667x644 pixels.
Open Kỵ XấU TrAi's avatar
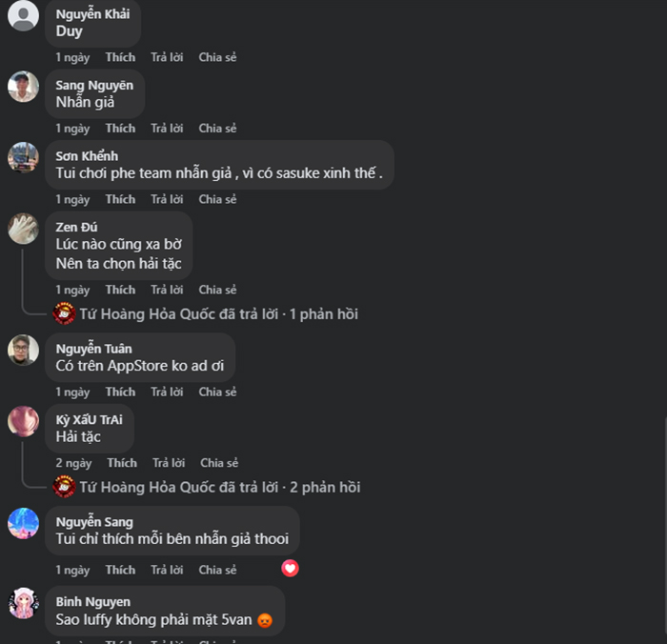click(23, 421)
